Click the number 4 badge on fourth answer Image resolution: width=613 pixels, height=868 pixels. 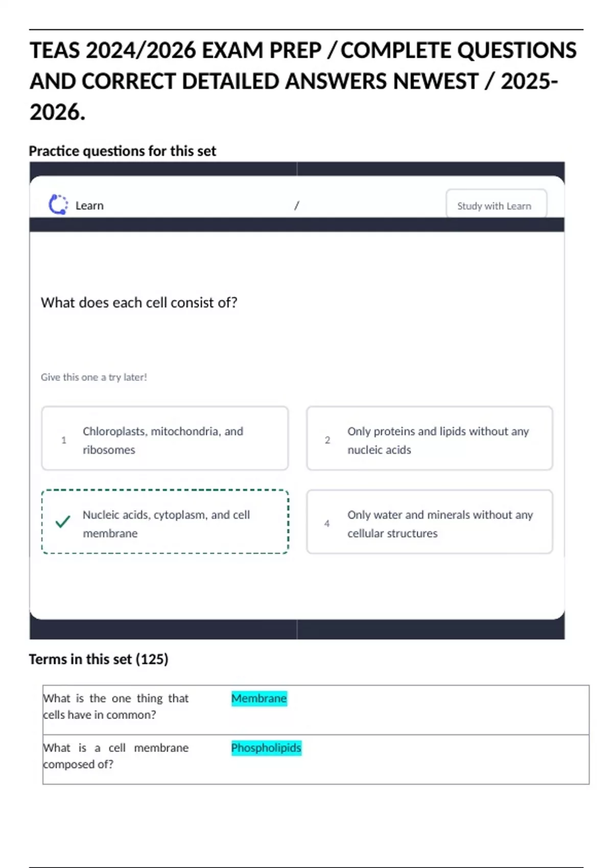pos(327,523)
